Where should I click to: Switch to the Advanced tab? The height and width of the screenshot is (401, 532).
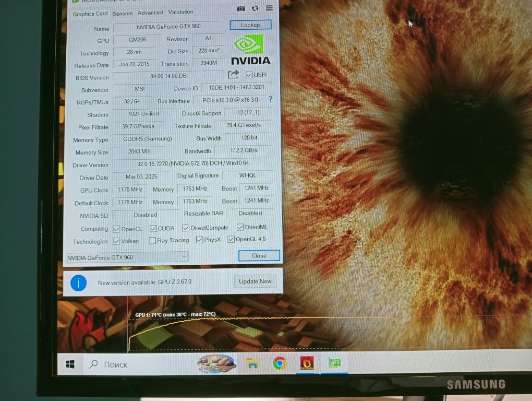[x=150, y=13]
